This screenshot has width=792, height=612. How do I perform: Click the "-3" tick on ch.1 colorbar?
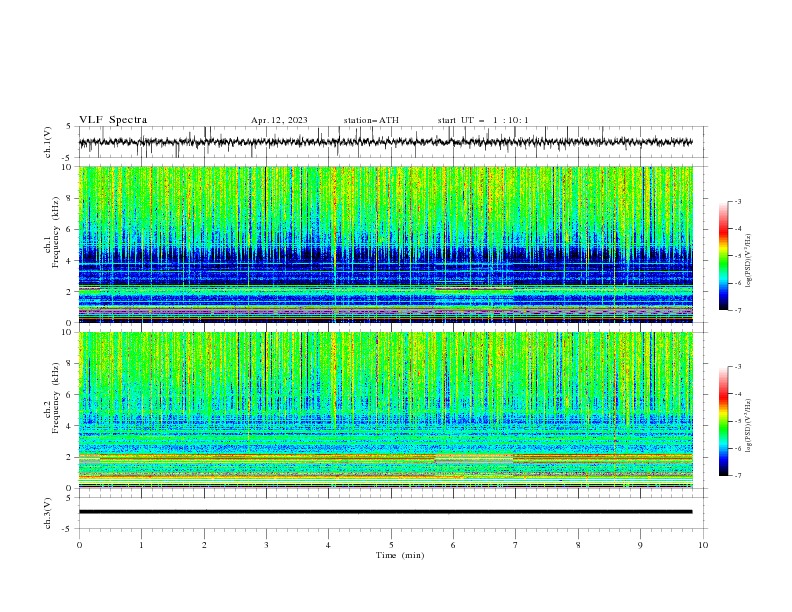click(x=737, y=201)
